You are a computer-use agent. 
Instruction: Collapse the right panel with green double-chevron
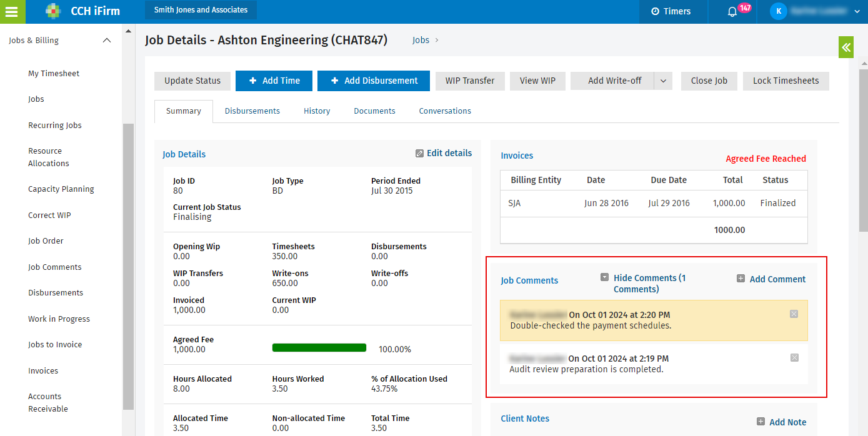(x=846, y=47)
